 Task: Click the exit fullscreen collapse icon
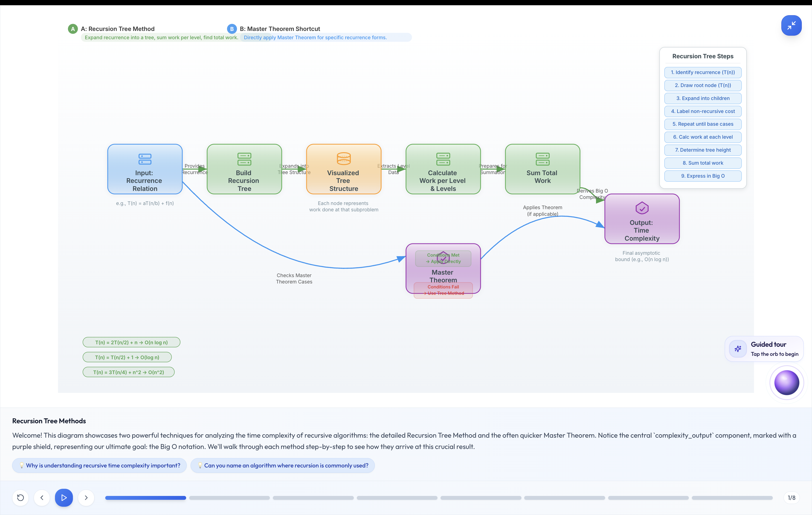pyautogui.click(x=791, y=25)
